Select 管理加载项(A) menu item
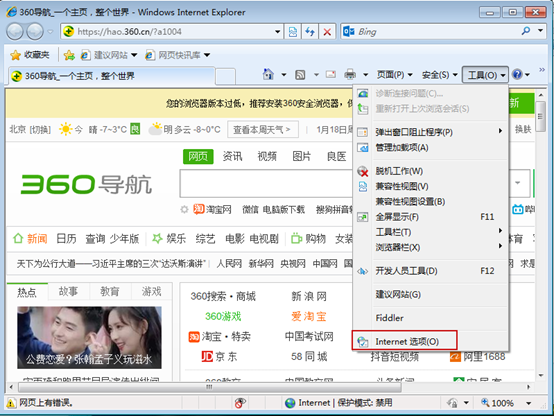The image size is (554, 416). (430, 147)
